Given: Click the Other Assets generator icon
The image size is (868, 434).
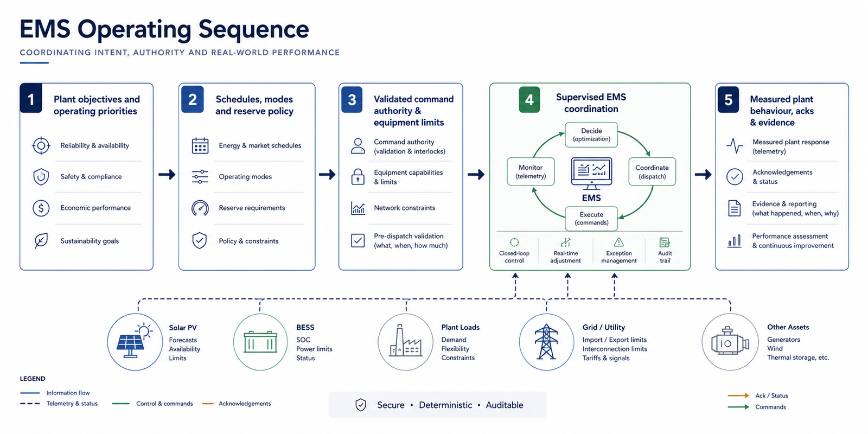Looking at the screenshot, I should click(730, 342).
